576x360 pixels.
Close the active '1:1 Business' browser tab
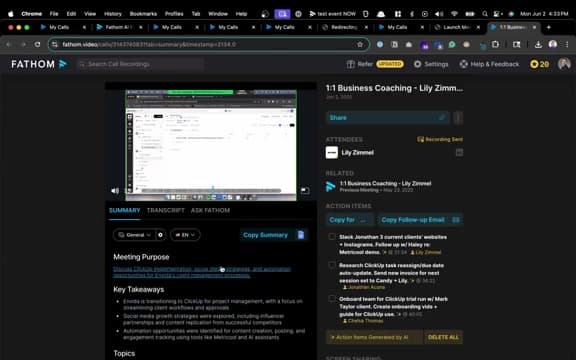[x=534, y=27]
